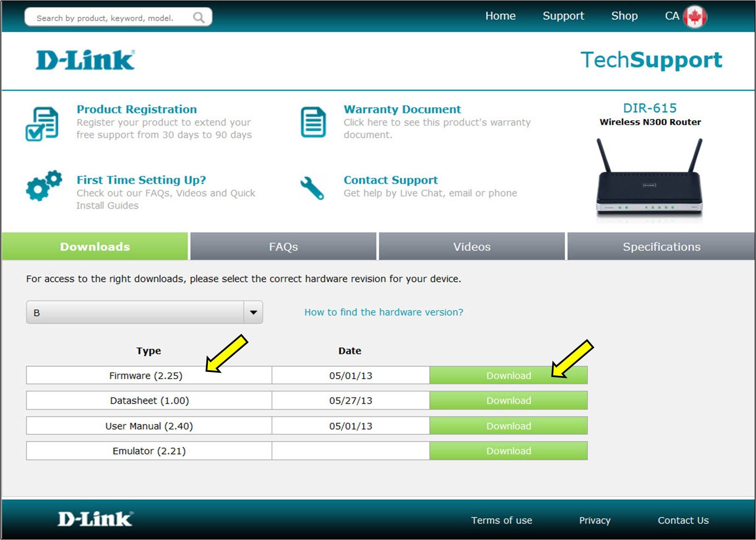The height and width of the screenshot is (540, 756).
Task: Select the User Manual (2.40) cell
Action: (x=149, y=426)
